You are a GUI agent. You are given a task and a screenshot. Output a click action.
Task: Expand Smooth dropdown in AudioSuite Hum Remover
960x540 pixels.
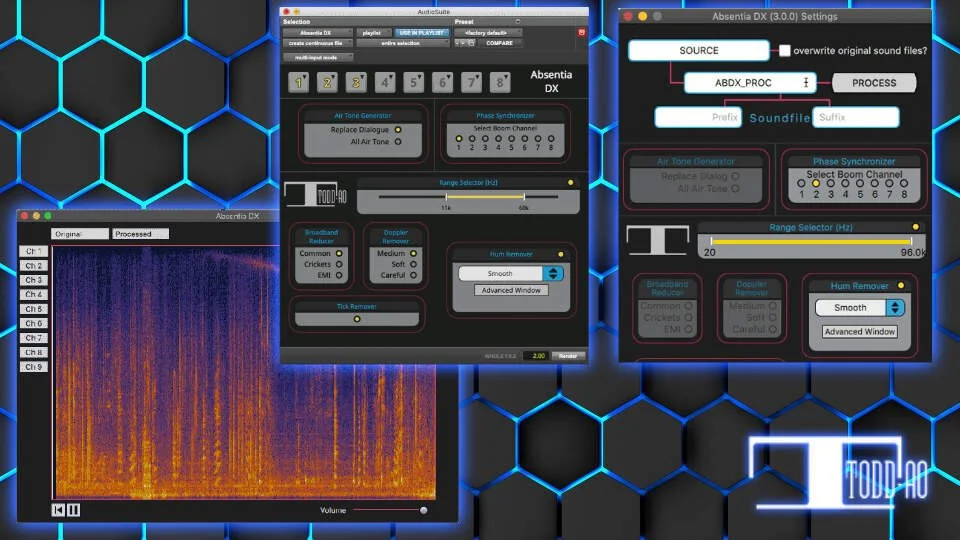(511, 274)
